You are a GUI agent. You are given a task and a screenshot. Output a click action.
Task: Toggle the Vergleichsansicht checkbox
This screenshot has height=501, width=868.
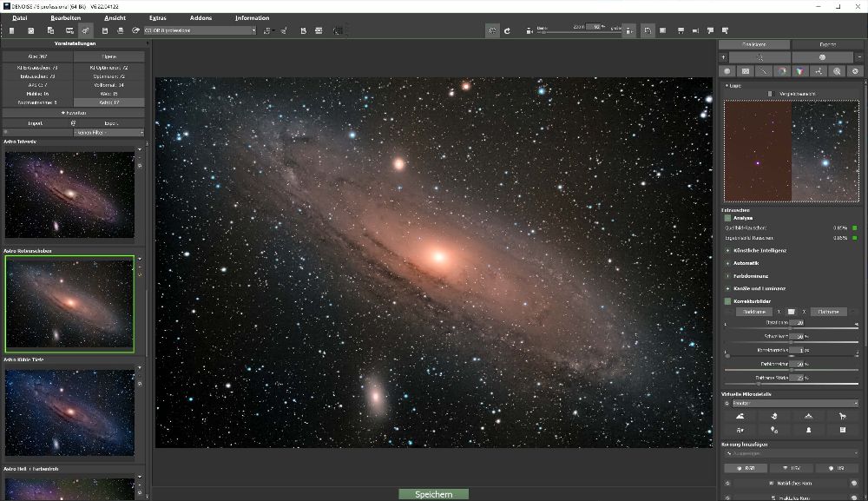coord(769,93)
